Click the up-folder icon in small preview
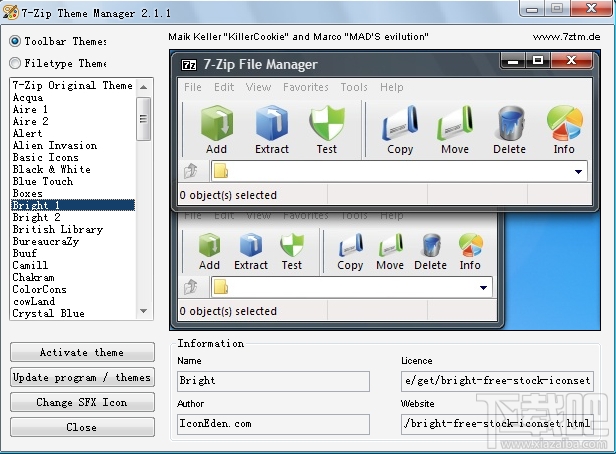Viewport: 616px width, 454px height. click(191, 287)
